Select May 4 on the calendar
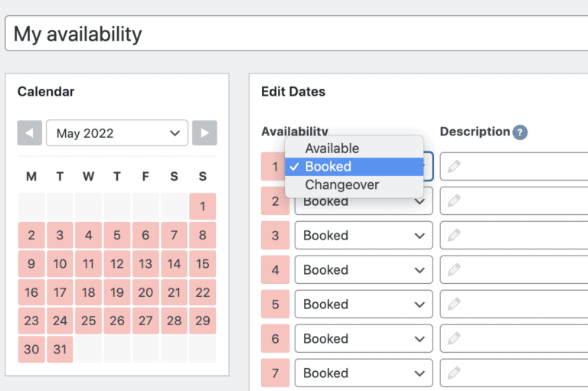The height and width of the screenshot is (391, 588). tap(89, 235)
